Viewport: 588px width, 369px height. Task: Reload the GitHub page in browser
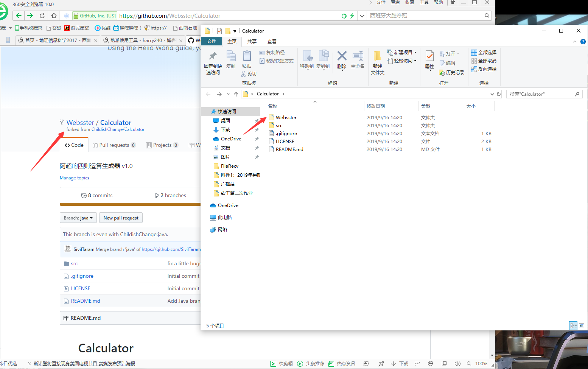pyautogui.click(x=42, y=16)
